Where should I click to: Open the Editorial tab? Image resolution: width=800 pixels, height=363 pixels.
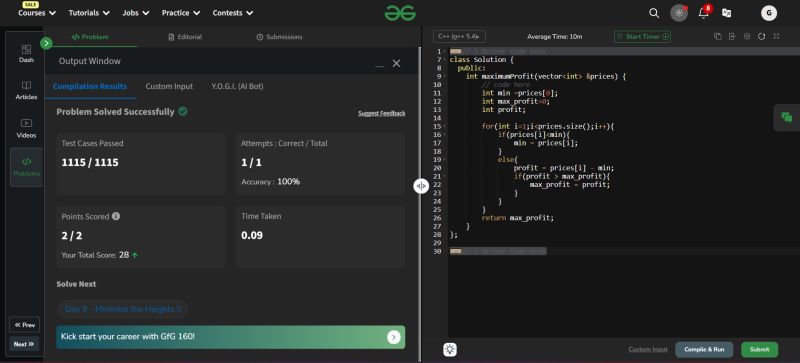[185, 37]
